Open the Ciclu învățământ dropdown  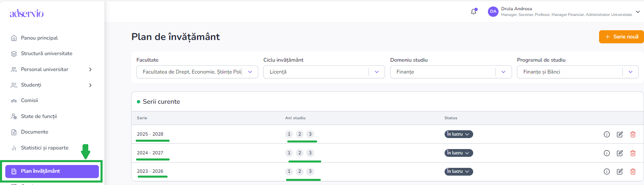pyautogui.click(x=324, y=72)
